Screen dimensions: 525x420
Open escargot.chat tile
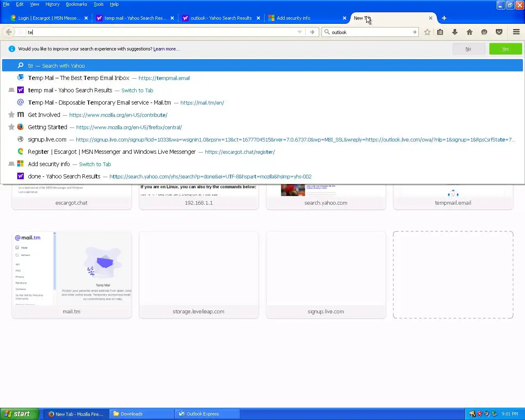tap(72, 197)
